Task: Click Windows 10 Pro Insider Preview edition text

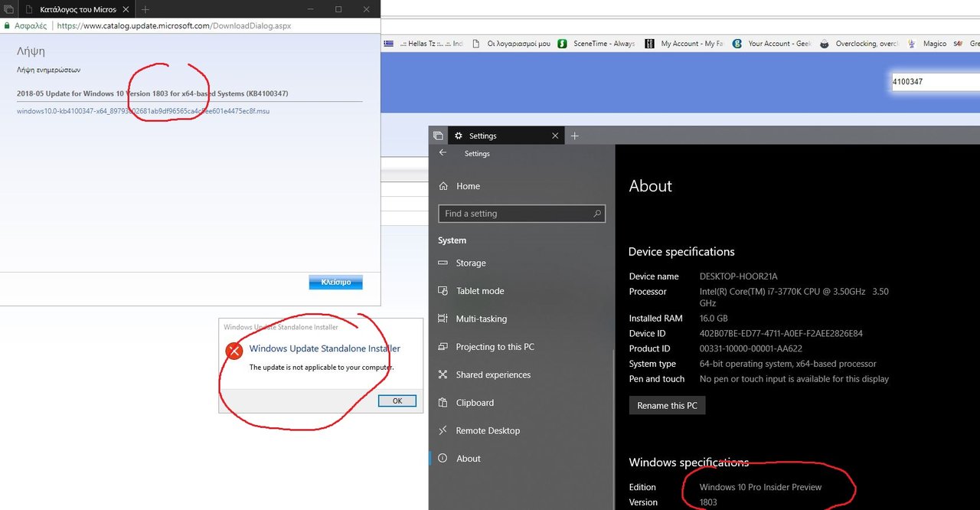Action: click(x=760, y=487)
